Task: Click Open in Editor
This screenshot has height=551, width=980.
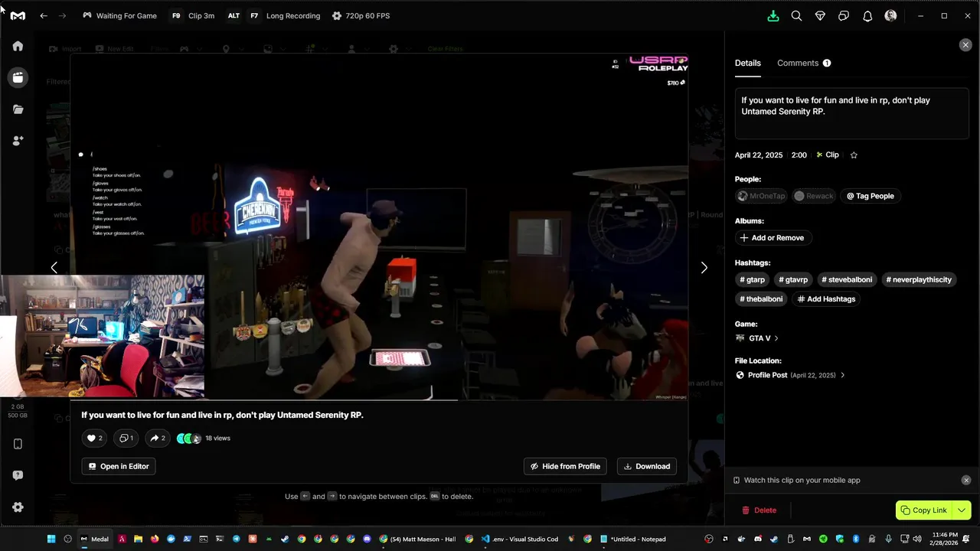Action: [x=119, y=466]
